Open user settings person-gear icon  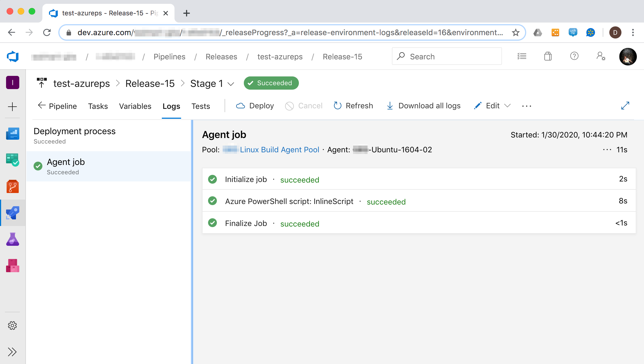tap(601, 56)
